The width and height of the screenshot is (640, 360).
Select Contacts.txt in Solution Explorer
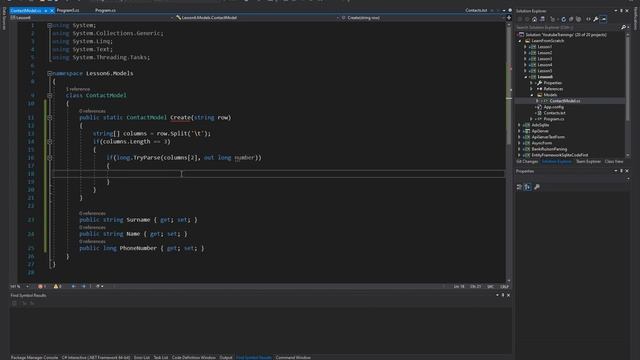pos(554,113)
